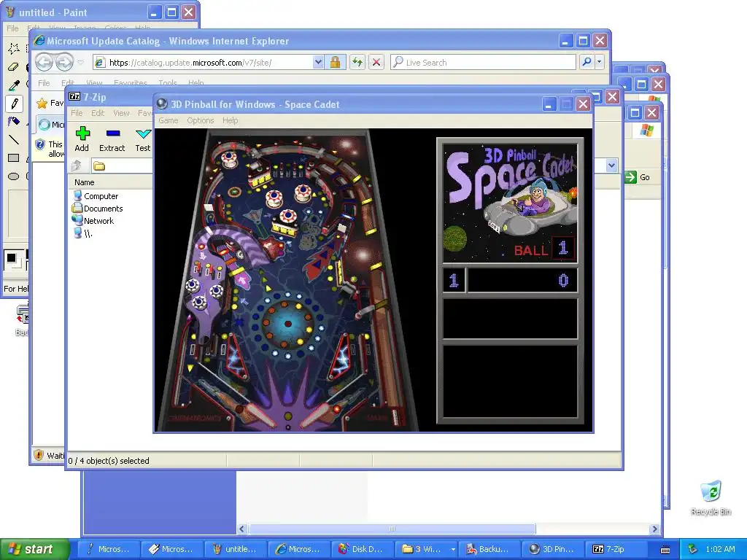
Task: Open the View menu in 7-Zip
Action: click(x=121, y=113)
